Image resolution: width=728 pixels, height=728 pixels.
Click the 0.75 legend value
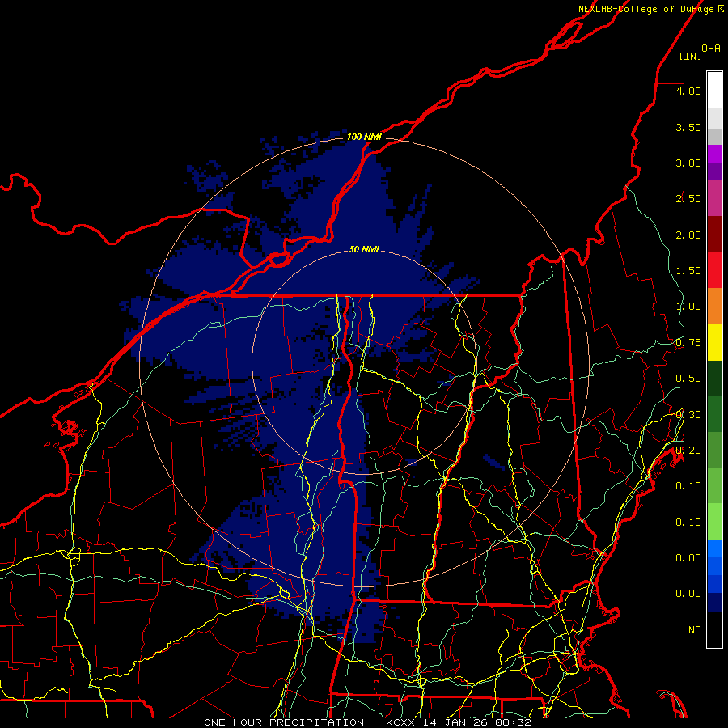tap(688, 343)
